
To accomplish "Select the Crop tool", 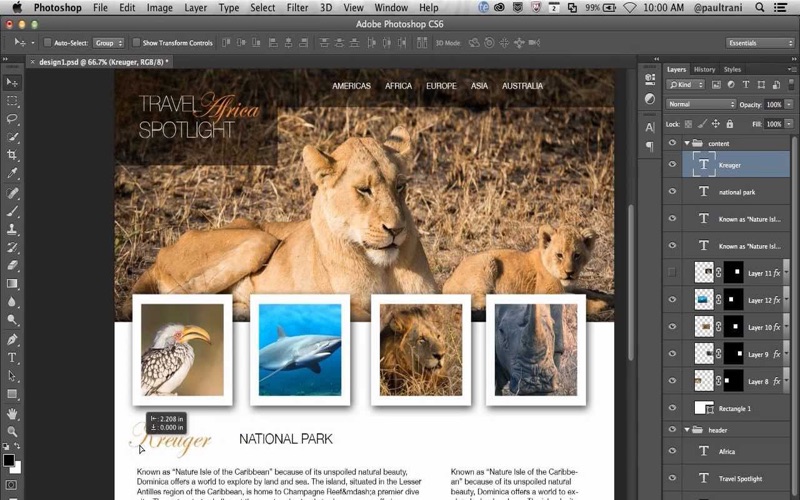I will coord(12,155).
